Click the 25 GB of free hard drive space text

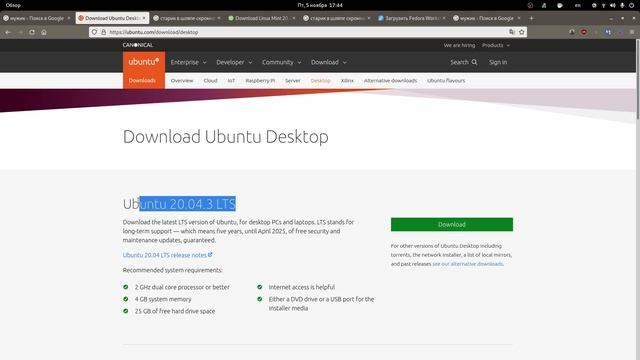[x=175, y=311]
